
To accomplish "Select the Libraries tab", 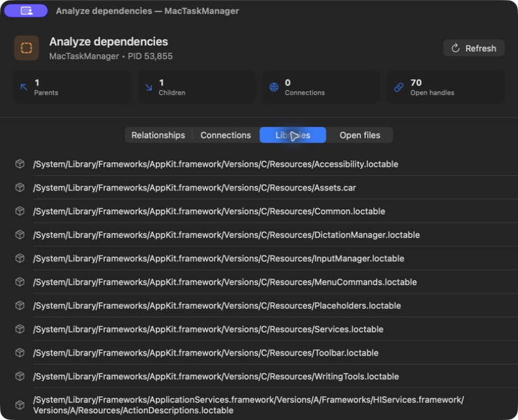I will point(293,135).
